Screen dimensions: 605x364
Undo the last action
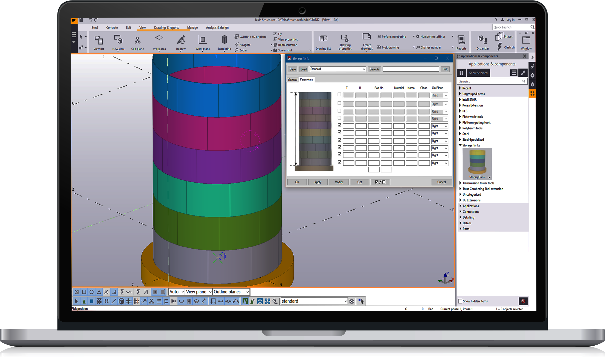tap(90, 20)
